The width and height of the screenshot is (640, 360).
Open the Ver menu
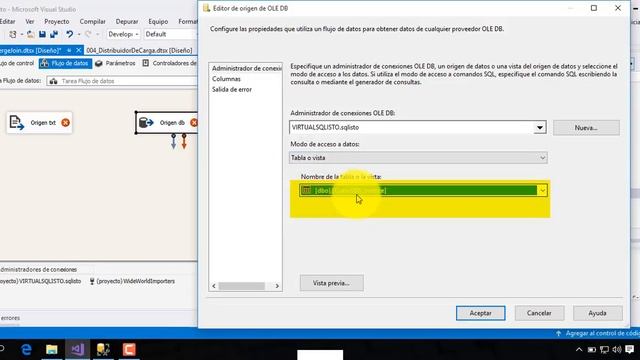click(x=30, y=21)
